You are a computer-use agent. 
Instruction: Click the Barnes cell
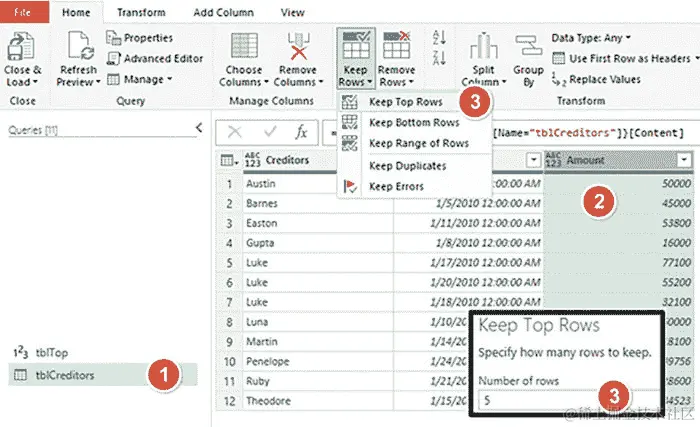(318, 204)
